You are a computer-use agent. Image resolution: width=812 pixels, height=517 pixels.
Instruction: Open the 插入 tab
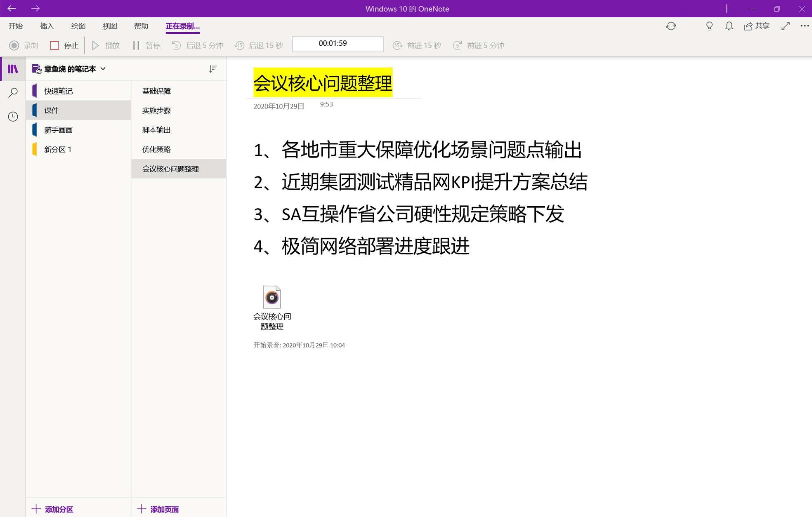point(47,26)
